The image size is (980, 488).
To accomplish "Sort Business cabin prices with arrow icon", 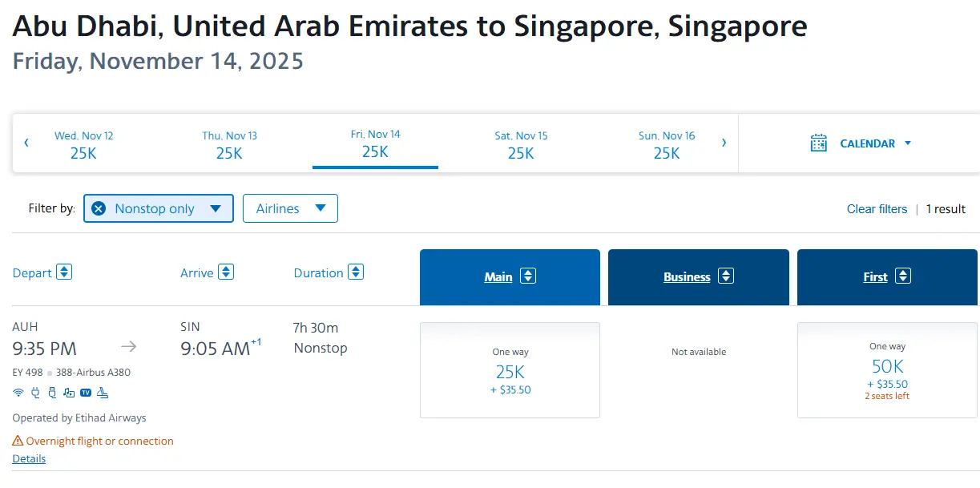I will click(x=726, y=276).
